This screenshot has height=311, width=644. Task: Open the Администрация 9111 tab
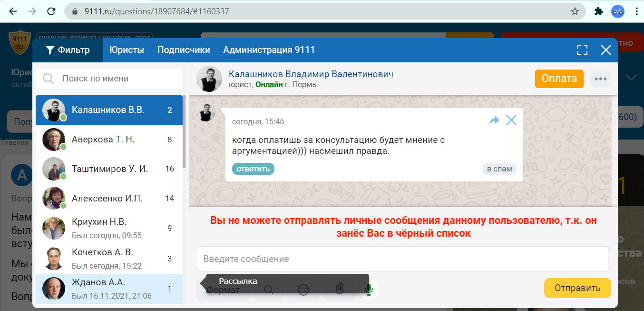coord(269,50)
